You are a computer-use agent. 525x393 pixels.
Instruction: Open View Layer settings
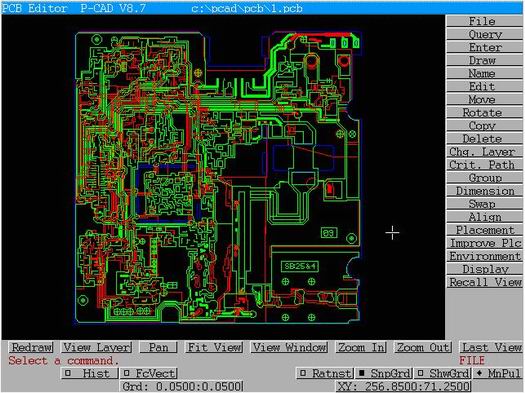96,347
